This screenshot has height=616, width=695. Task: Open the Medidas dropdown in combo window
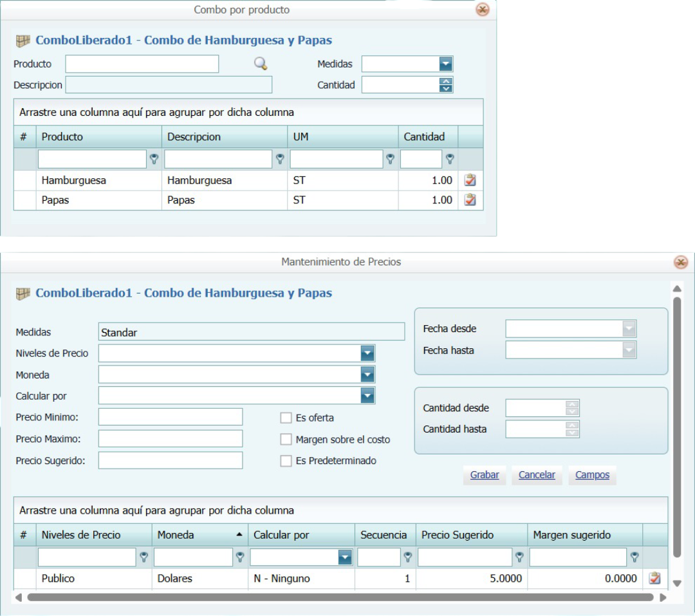click(446, 64)
